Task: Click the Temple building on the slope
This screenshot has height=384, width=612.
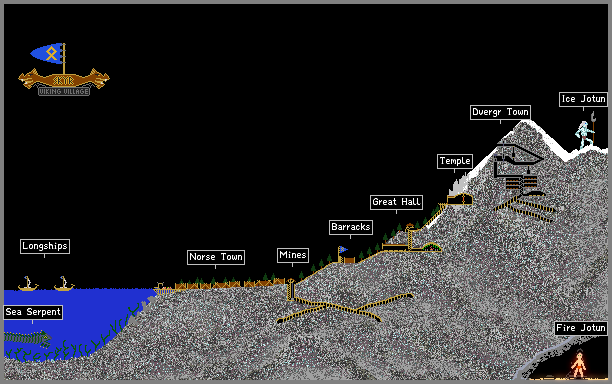Action: pos(460,199)
